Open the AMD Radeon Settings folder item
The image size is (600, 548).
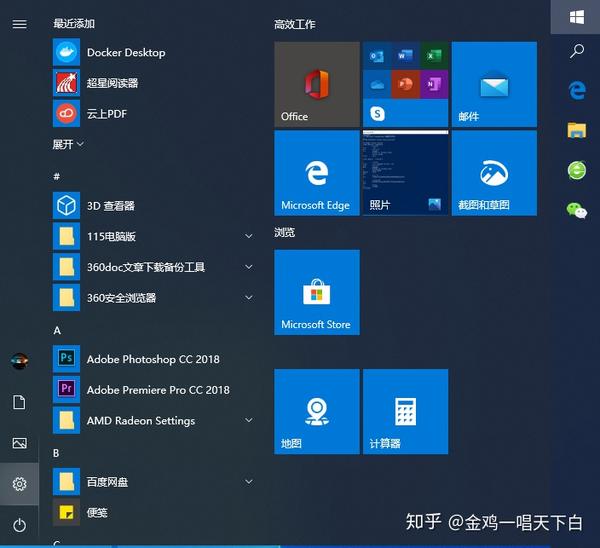[153, 420]
